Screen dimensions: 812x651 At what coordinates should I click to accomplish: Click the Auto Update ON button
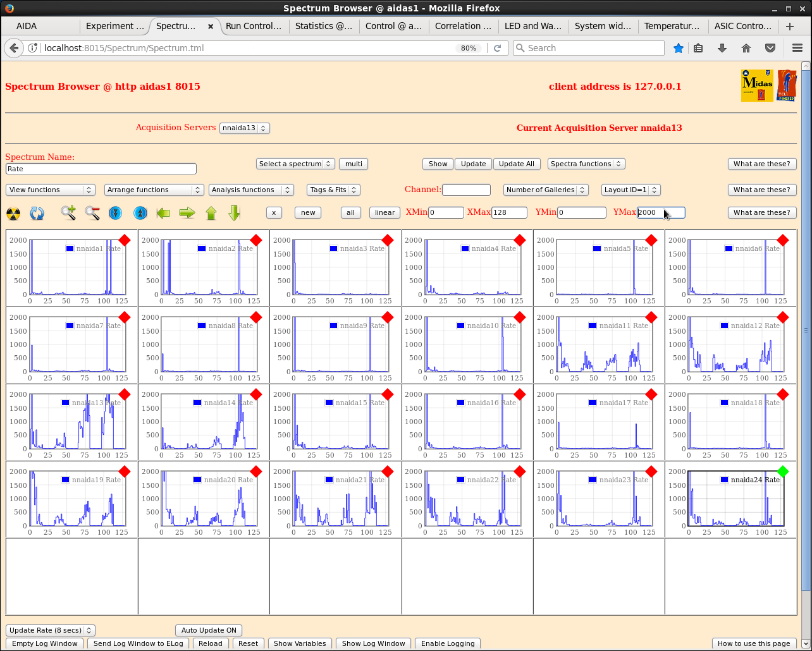coord(209,630)
